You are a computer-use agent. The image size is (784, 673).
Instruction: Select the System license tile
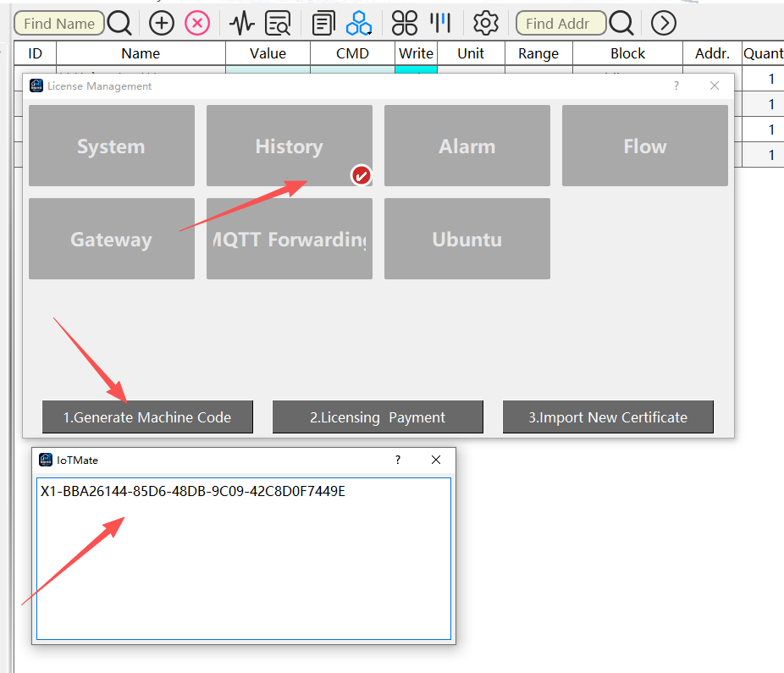pyautogui.click(x=112, y=146)
